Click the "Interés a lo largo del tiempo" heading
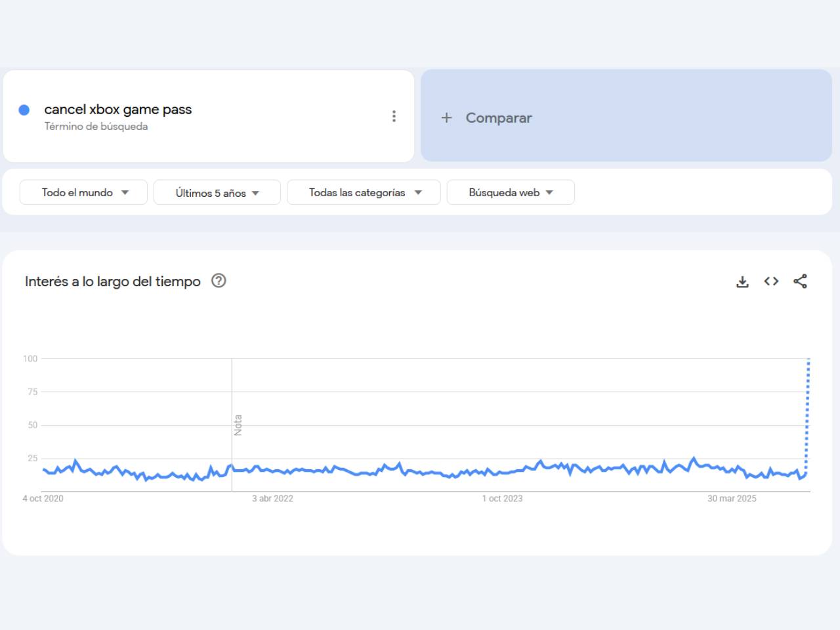This screenshot has width=840, height=630. [113, 282]
